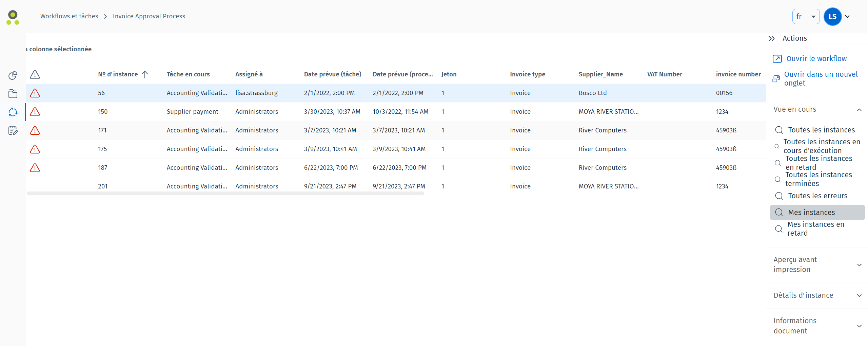Click the horizontal scrollbar under the table

225,193
